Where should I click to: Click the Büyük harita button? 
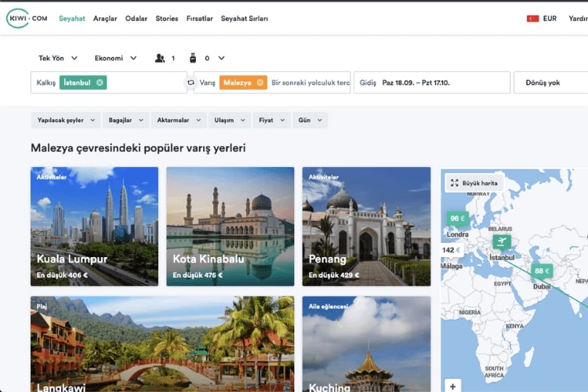click(x=474, y=183)
